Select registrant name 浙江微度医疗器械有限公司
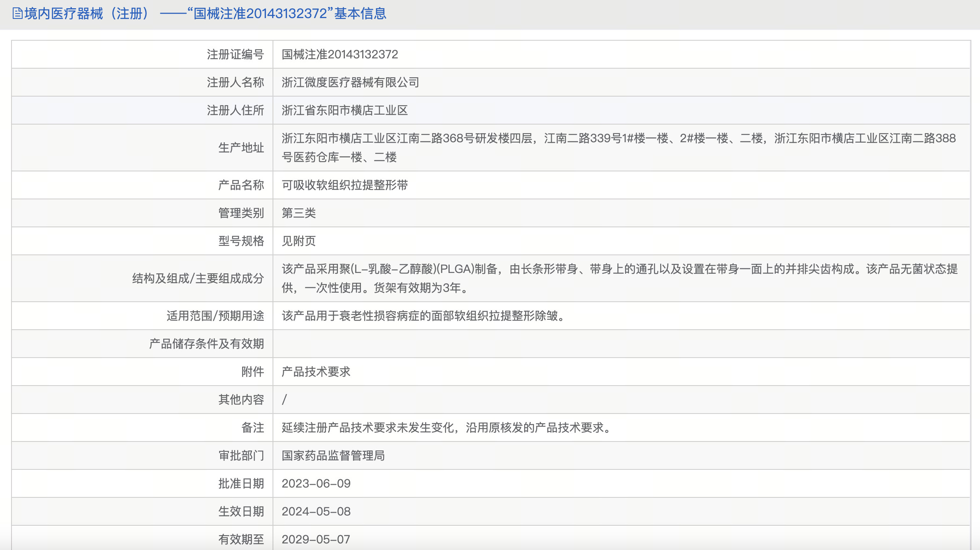Screen dimensions: 980x550 (350, 82)
